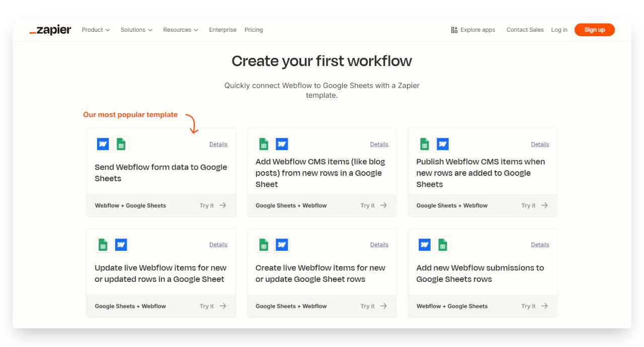644x347 pixels.
Task: Click title 'Add Webflow CMS items (like blog posts)'
Action: [x=320, y=173]
